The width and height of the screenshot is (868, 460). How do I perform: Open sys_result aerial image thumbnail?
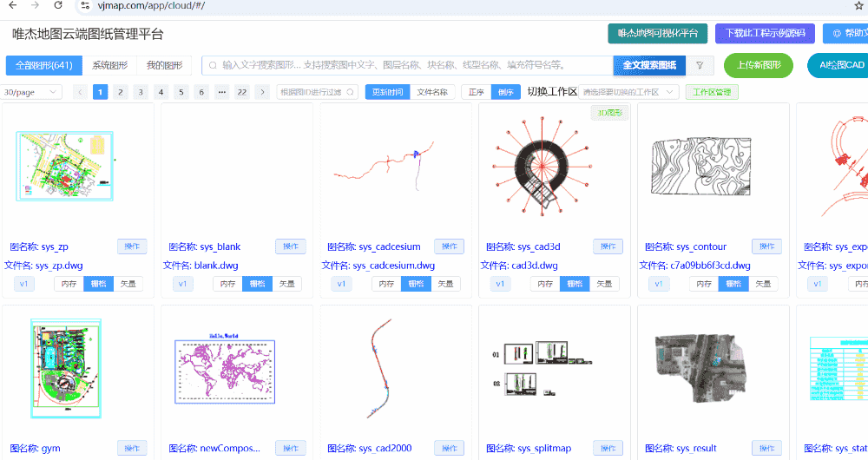click(700, 368)
